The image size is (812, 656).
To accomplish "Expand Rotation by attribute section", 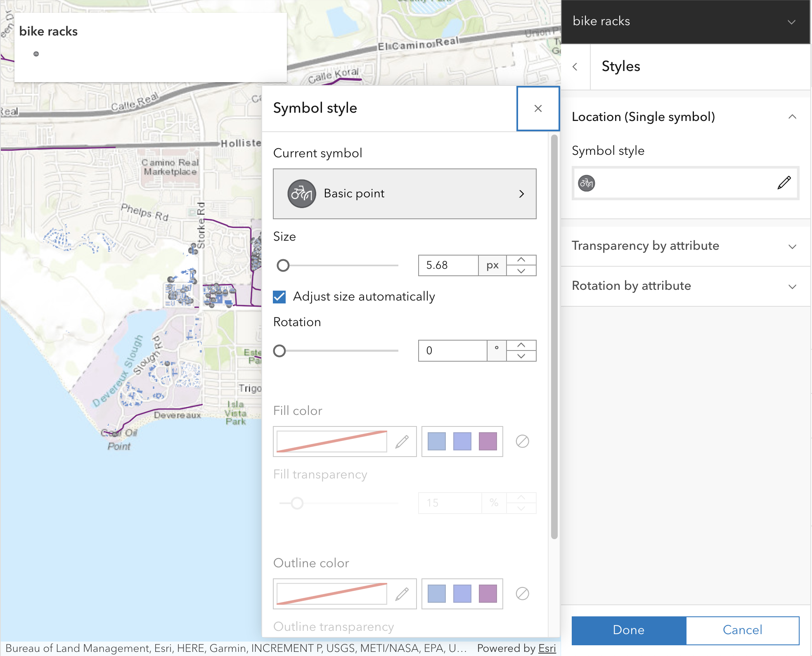I will click(x=685, y=286).
